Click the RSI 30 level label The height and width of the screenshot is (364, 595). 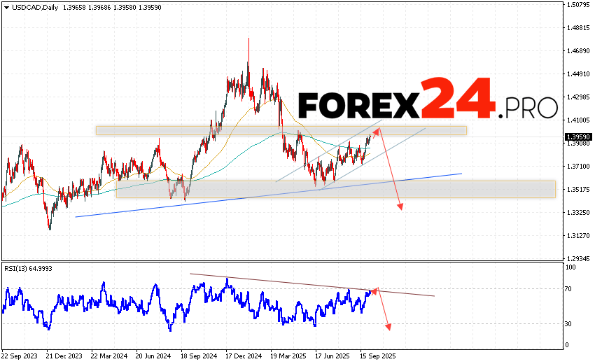[570, 323]
